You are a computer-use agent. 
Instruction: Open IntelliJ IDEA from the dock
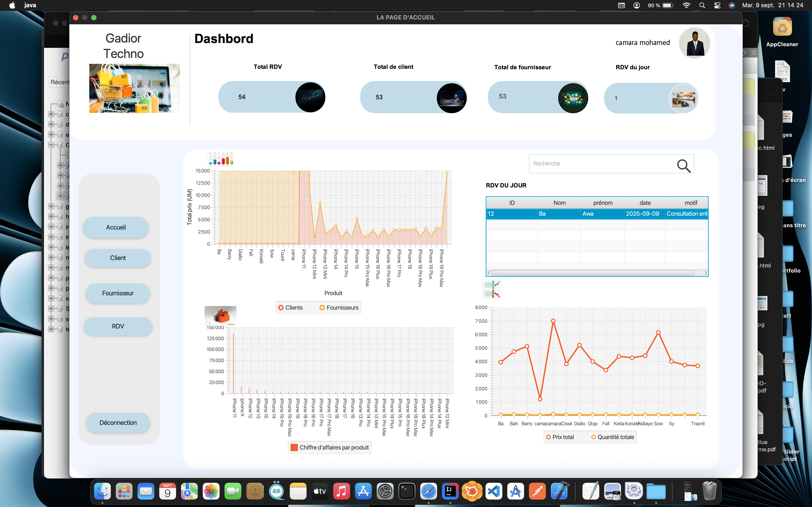(450, 491)
